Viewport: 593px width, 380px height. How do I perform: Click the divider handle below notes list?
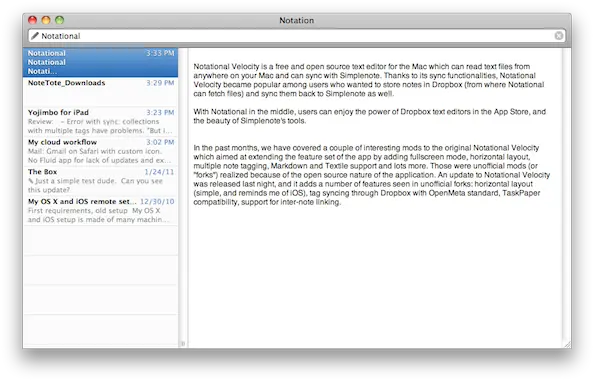pos(183,344)
